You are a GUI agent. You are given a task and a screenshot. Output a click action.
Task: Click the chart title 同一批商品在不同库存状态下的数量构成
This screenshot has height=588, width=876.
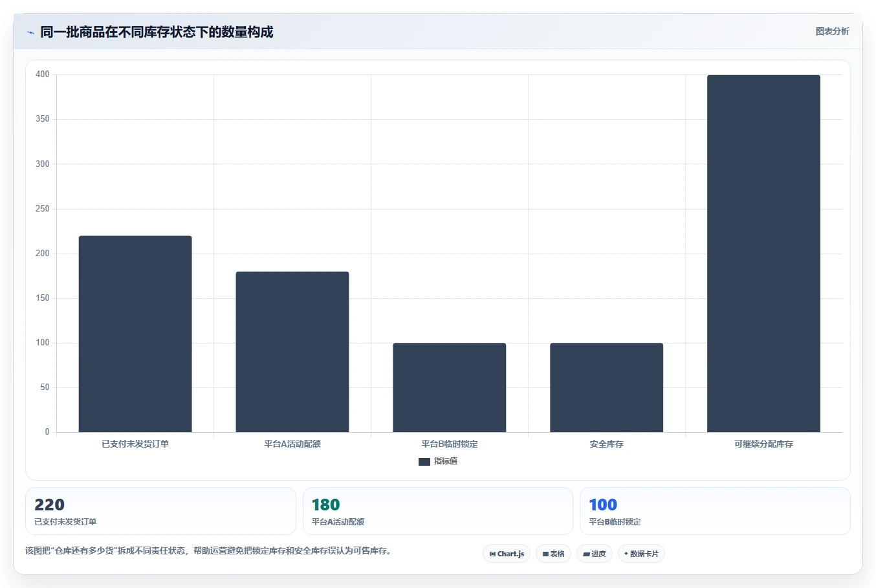coord(157,32)
